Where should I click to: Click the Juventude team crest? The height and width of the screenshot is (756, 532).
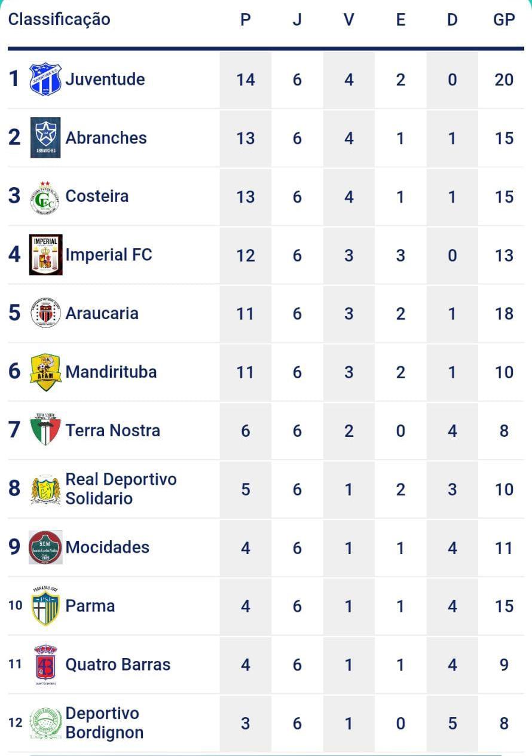(45, 79)
